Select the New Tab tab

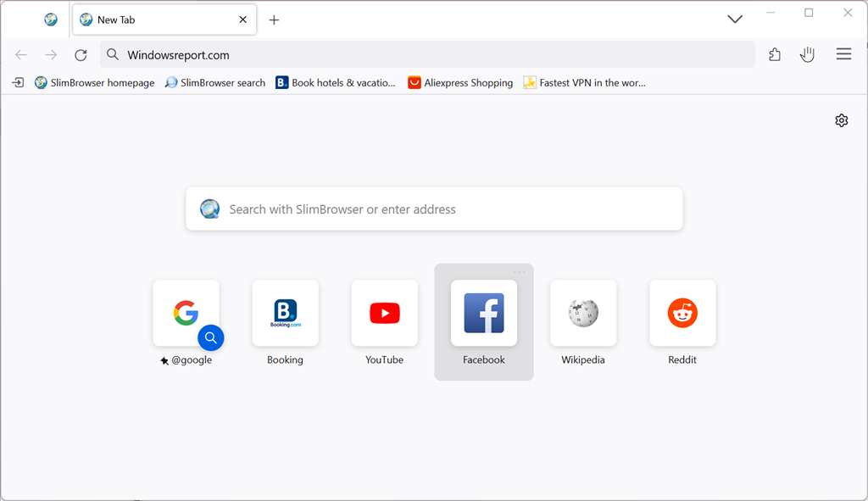(x=164, y=19)
